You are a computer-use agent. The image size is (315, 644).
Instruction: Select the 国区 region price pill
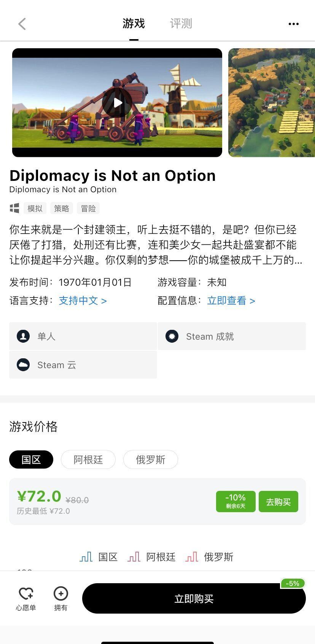click(31, 460)
